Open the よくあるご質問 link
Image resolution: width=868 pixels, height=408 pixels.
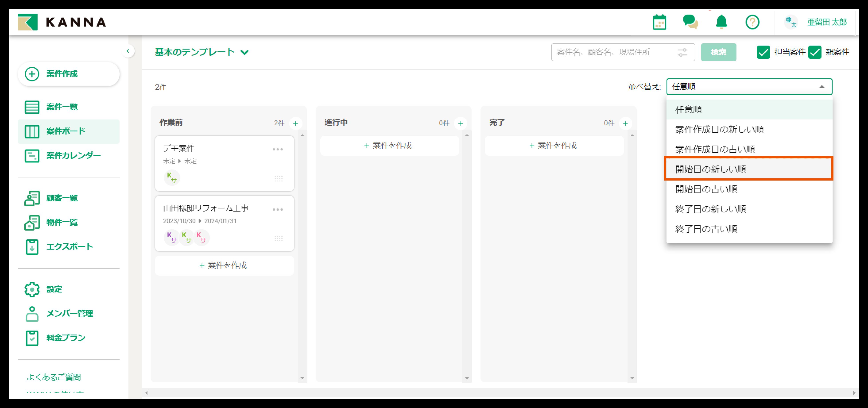pyautogui.click(x=54, y=377)
